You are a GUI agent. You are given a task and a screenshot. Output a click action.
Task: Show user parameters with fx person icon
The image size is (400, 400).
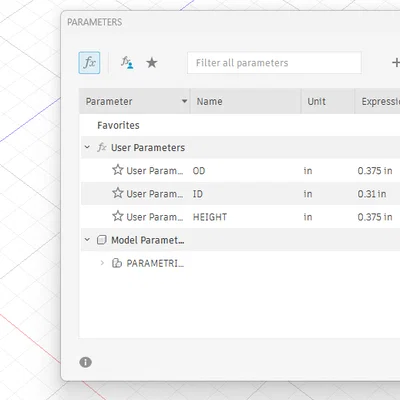[127, 62]
